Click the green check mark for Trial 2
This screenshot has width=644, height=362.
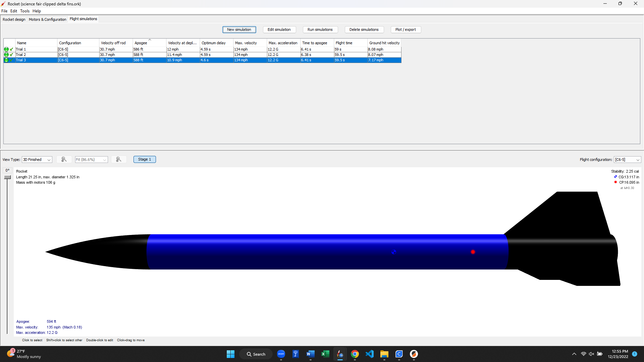point(11,55)
